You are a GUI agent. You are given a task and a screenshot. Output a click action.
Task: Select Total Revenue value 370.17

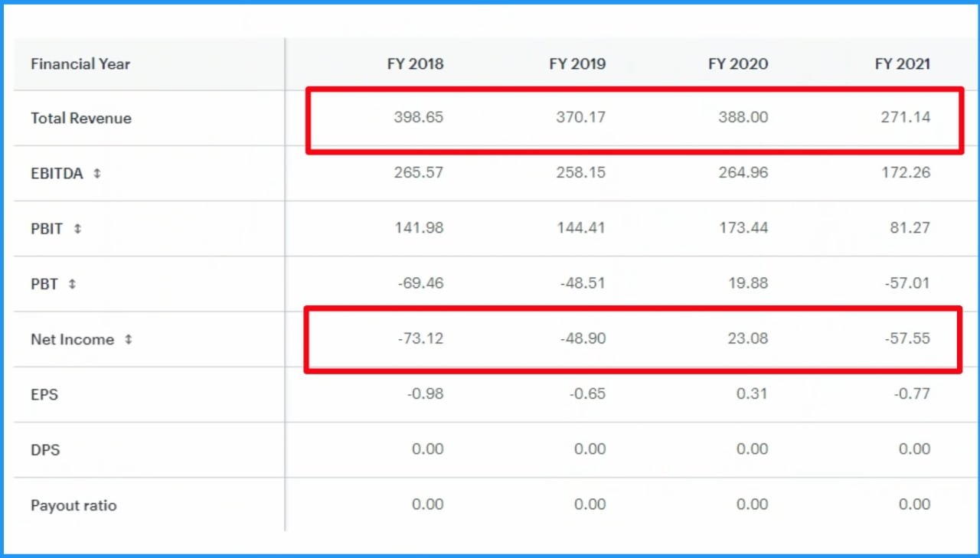[x=581, y=118]
